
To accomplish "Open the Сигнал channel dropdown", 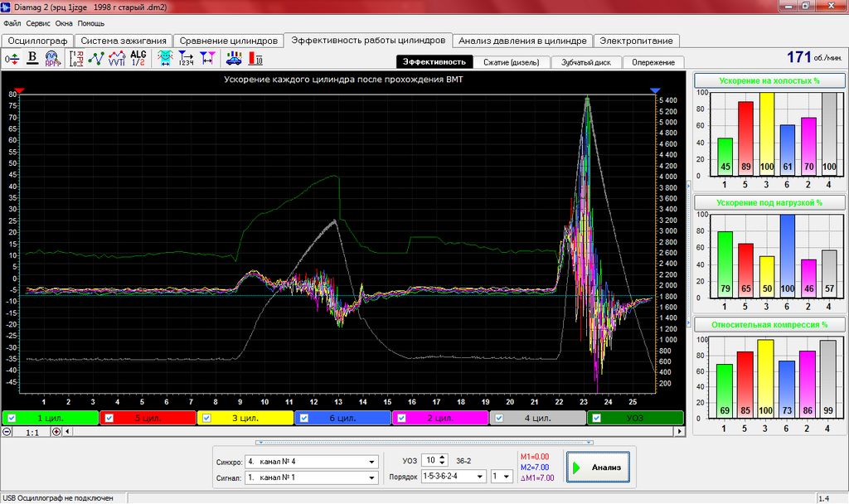I will click(x=371, y=478).
